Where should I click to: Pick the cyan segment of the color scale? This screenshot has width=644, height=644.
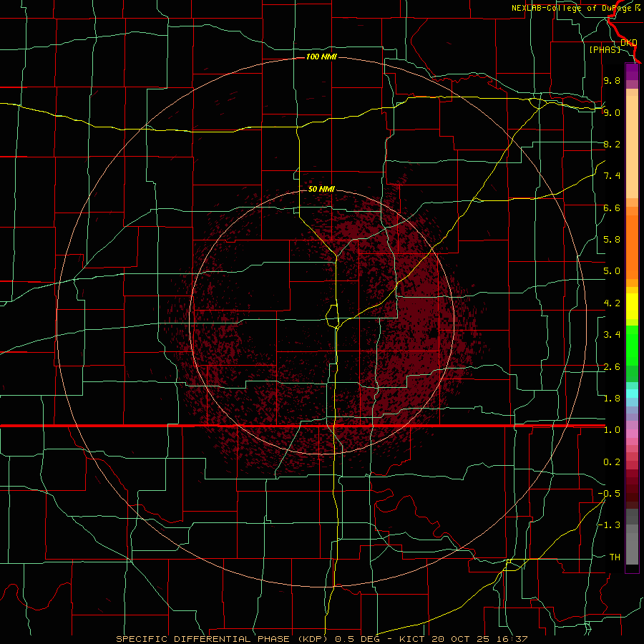pyautogui.click(x=632, y=394)
